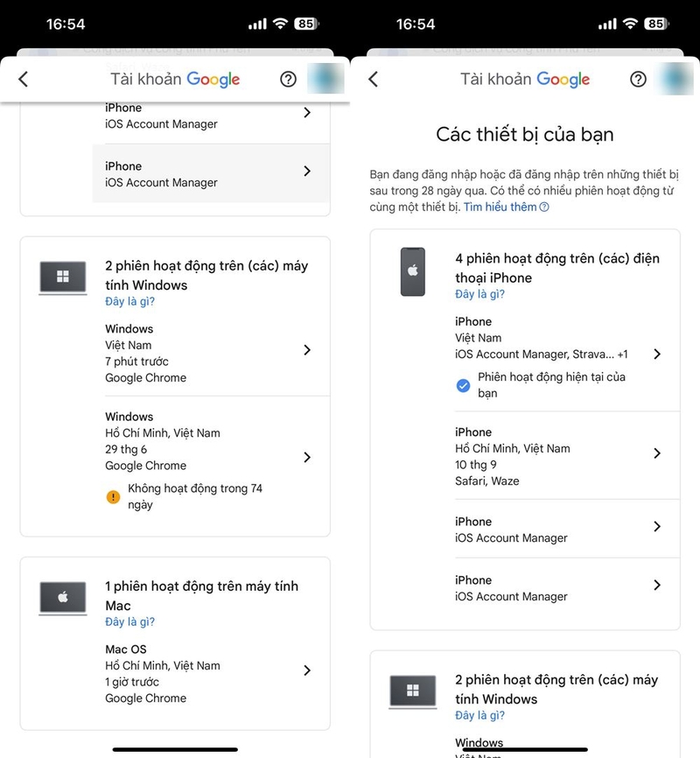Tap the Windows laptop icon in left phone
Screen dimensions: 700x758
click(63, 277)
